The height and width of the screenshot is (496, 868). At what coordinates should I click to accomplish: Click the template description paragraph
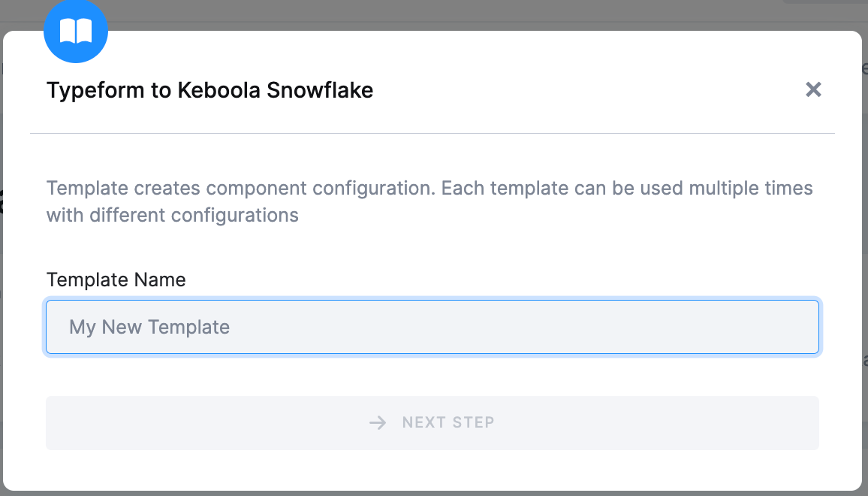pos(429,201)
